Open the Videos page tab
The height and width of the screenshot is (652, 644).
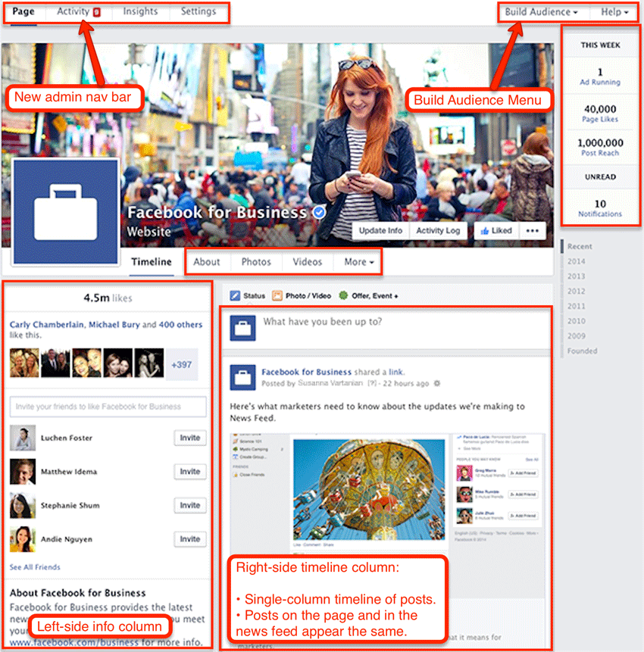pos(307,262)
